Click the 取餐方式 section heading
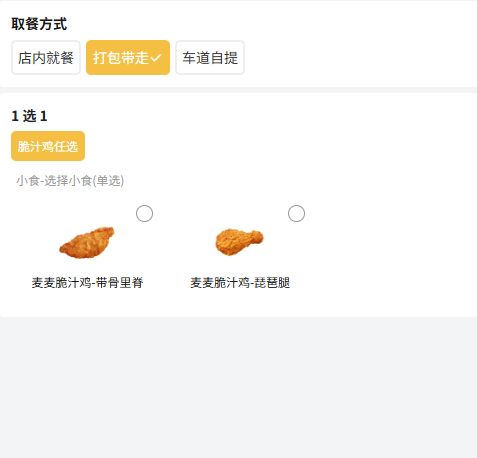 click(x=39, y=24)
